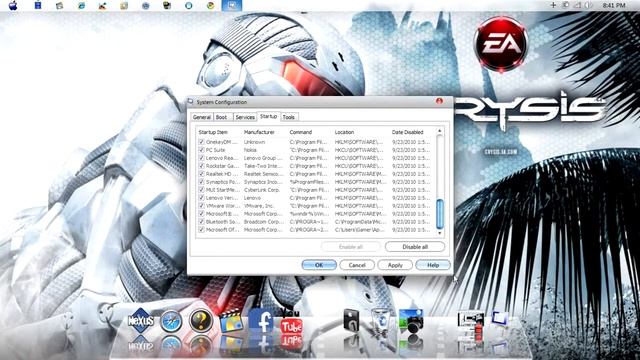640x360 pixels.
Task: Toggle the OnekeyDM startup checkbox
Action: [201, 142]
